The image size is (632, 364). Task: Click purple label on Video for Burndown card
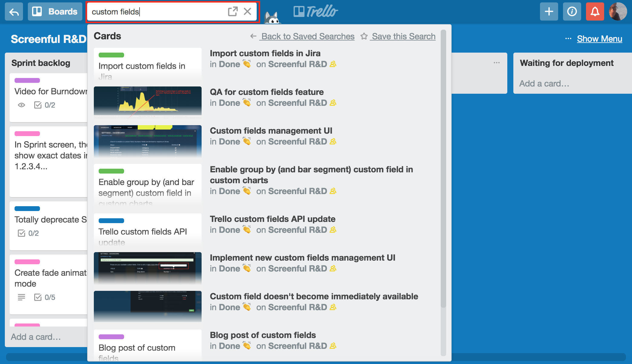27,80
